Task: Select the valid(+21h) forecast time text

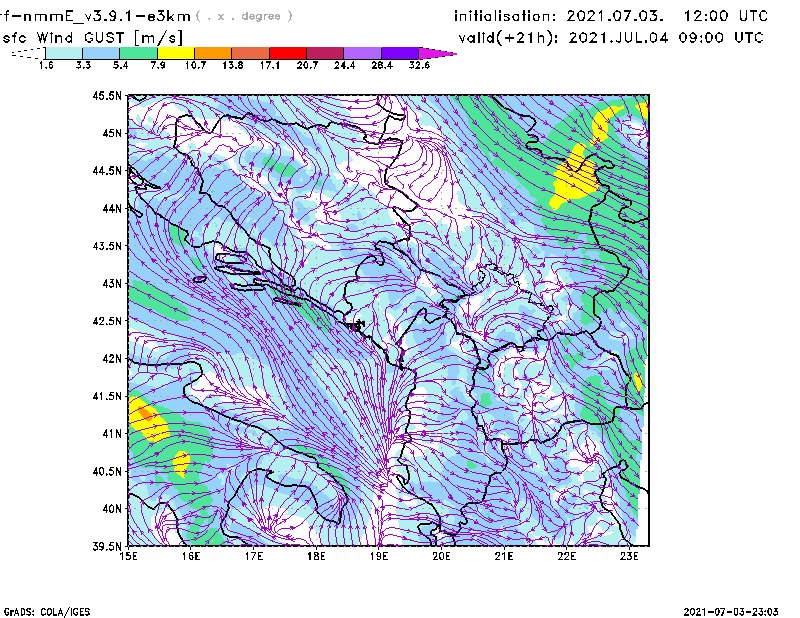Action: [x=610, y=37]
